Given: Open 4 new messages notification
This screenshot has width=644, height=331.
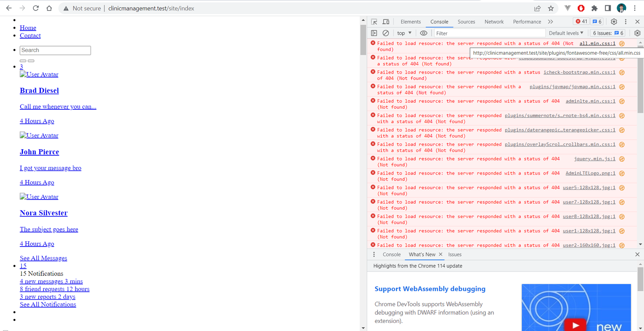Looking at the screenshot, I should (x=51, y=281).
